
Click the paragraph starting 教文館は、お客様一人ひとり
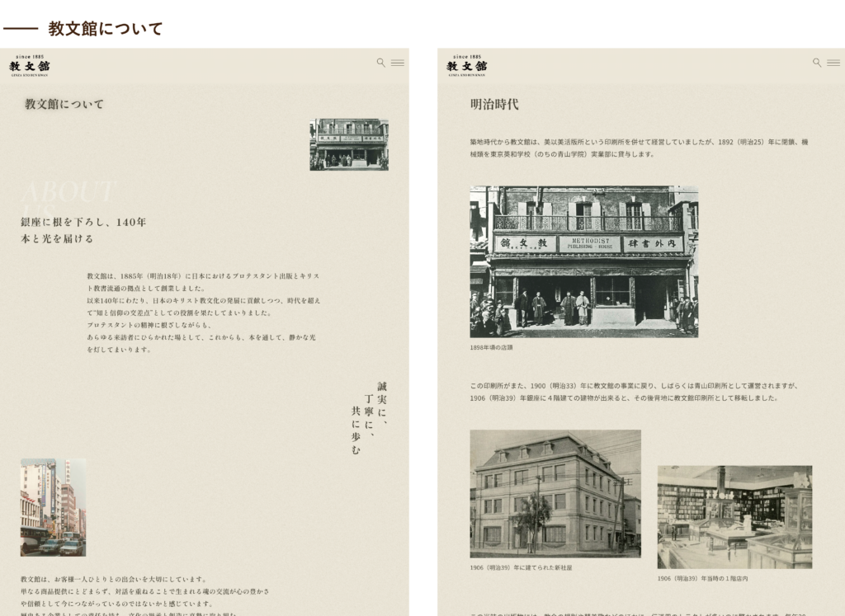click(x=145, y=596)
